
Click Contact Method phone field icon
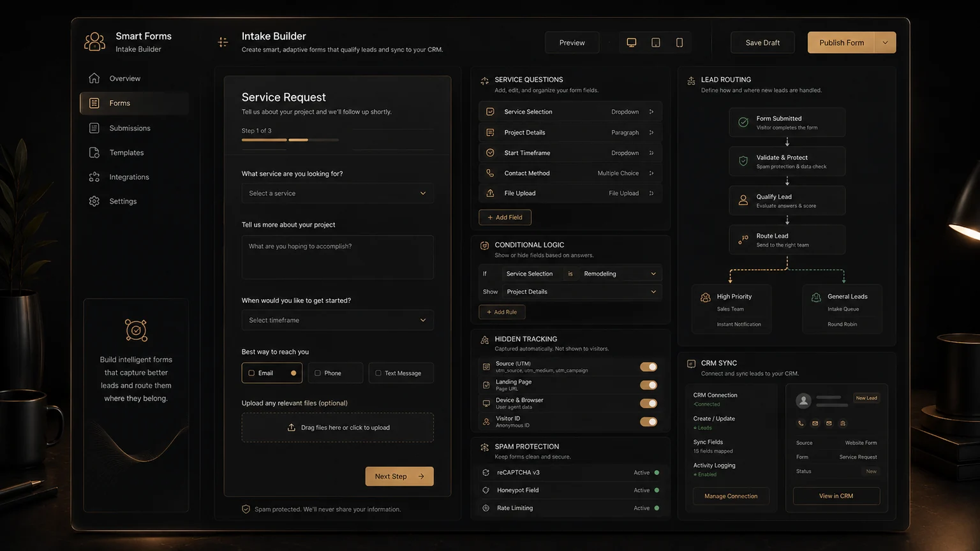click(490, 173)
